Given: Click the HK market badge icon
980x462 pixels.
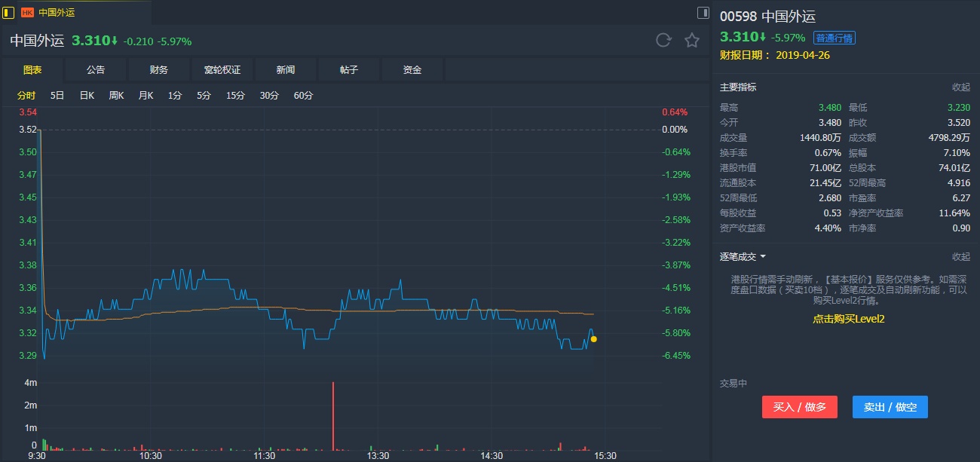Looking at the screenshot, I should pos(27,13).
